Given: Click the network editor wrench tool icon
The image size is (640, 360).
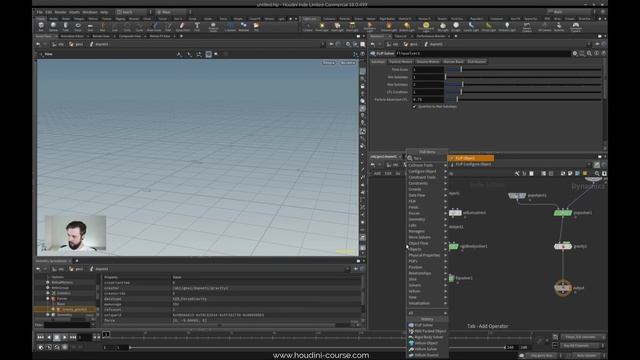Looking at the screenshot, I should click(517, 173).
